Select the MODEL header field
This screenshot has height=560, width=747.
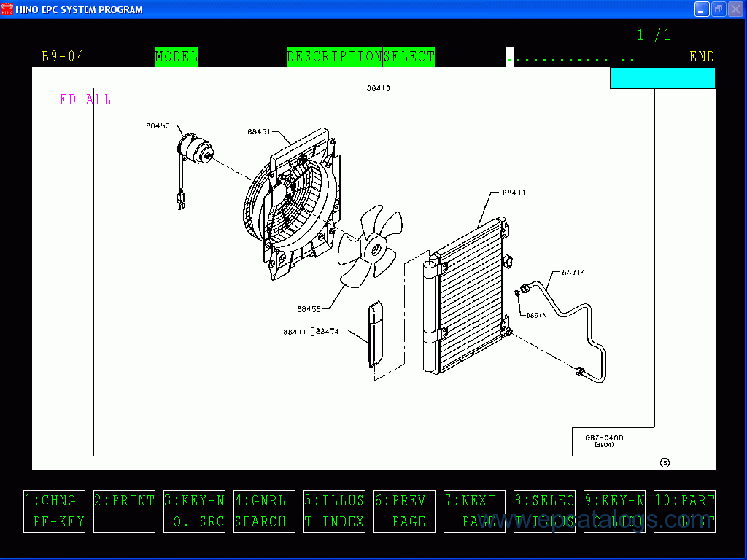tap(177, 57)
